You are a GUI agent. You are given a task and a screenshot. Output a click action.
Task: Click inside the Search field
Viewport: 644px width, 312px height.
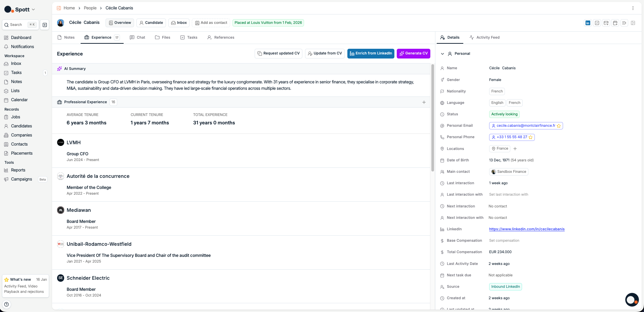pos(17,25)
